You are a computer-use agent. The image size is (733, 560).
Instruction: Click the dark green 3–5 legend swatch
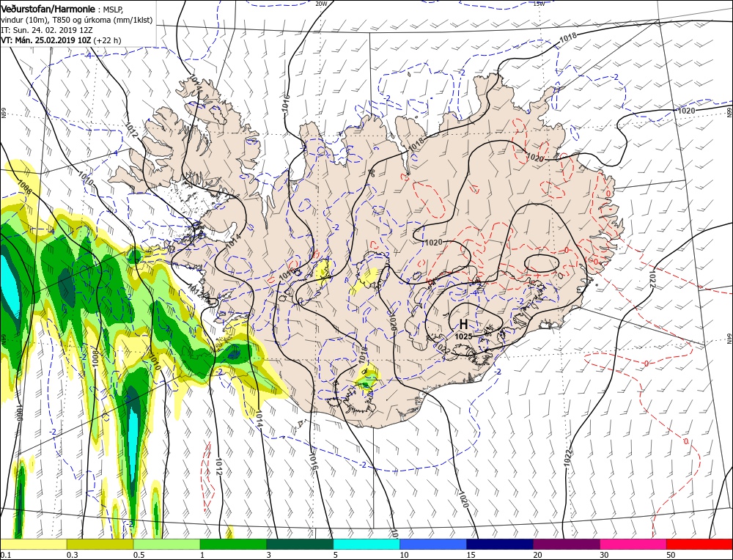coord(300,544)
